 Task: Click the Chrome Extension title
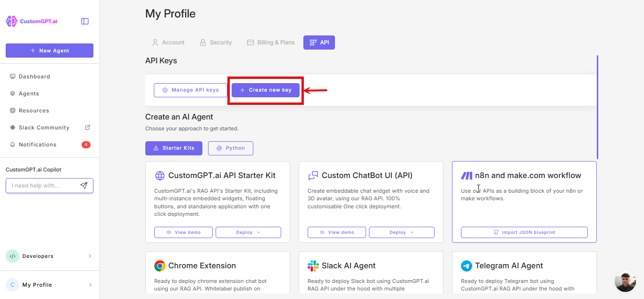(202, 266)
